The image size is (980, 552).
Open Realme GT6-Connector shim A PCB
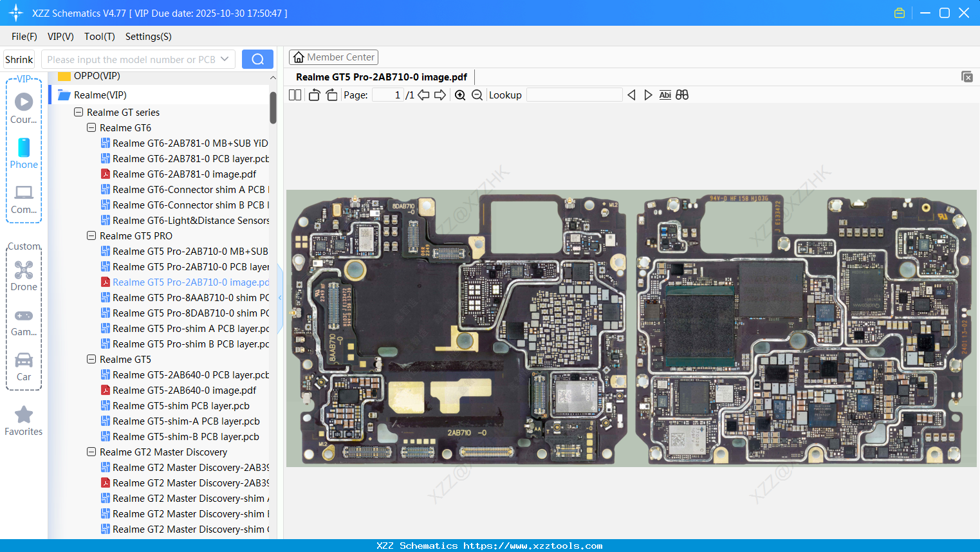(185, 189)
